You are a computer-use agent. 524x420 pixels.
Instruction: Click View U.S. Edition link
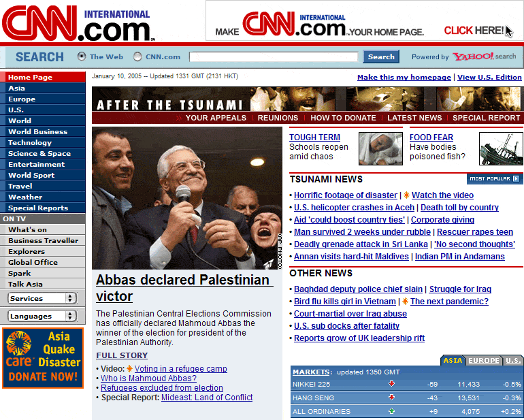pyautogui.click(x=489, y=77)
